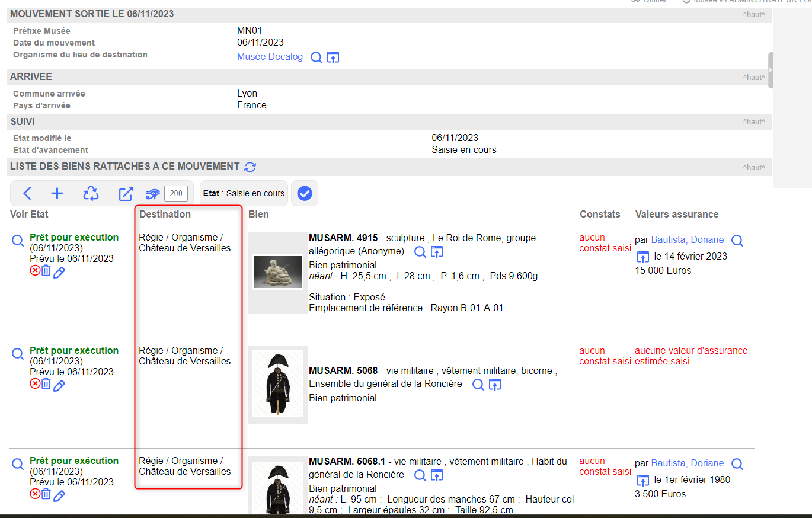Cancel the MUSARM. 5068.1 row via red X
Viewport: 812px width, 518px height.
click(35, 494)
